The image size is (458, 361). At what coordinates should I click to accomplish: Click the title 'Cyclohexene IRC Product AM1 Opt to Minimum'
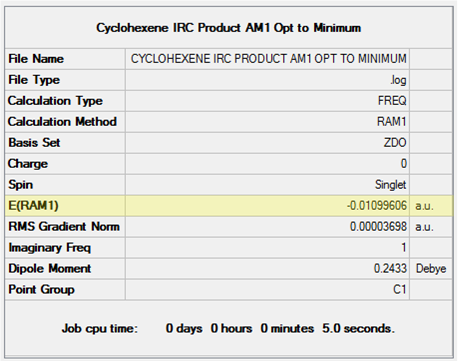coord(229,28)
